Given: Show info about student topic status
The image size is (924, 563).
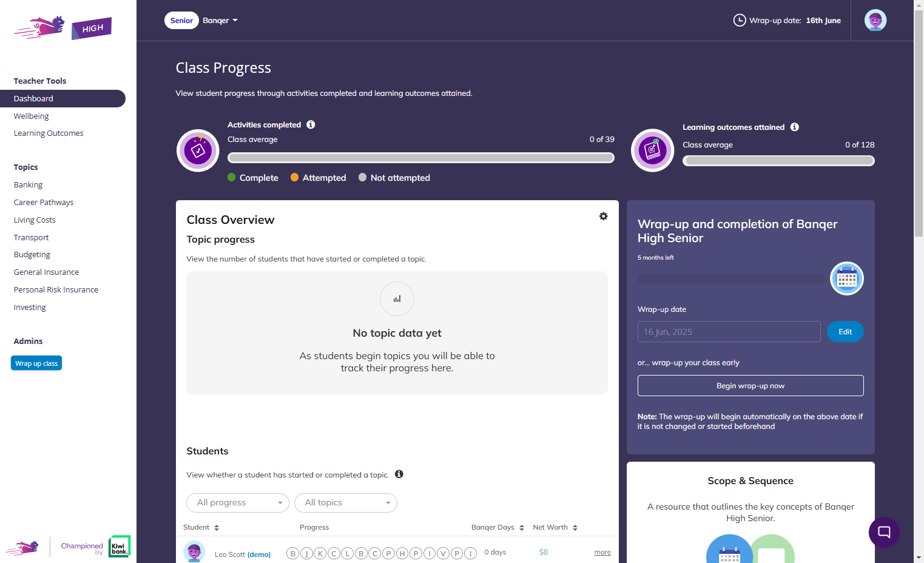Looking at the screenshot, I should coord(399,474).
